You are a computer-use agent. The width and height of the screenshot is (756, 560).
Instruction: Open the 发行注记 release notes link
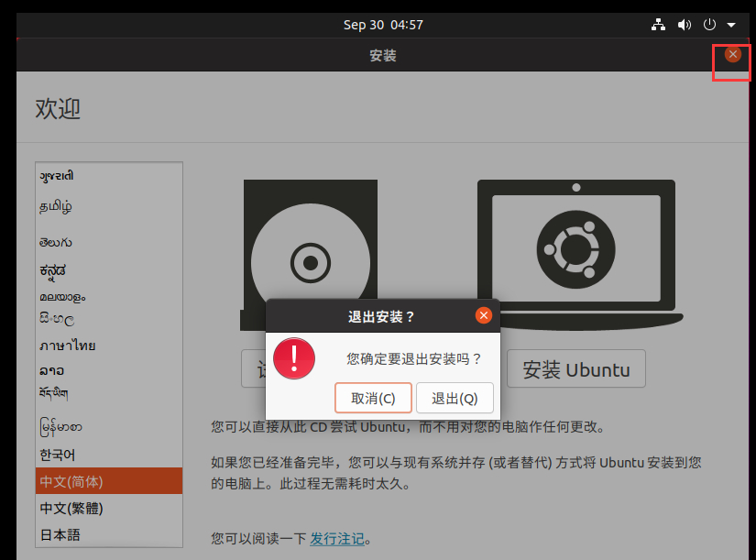coord(337,538)
